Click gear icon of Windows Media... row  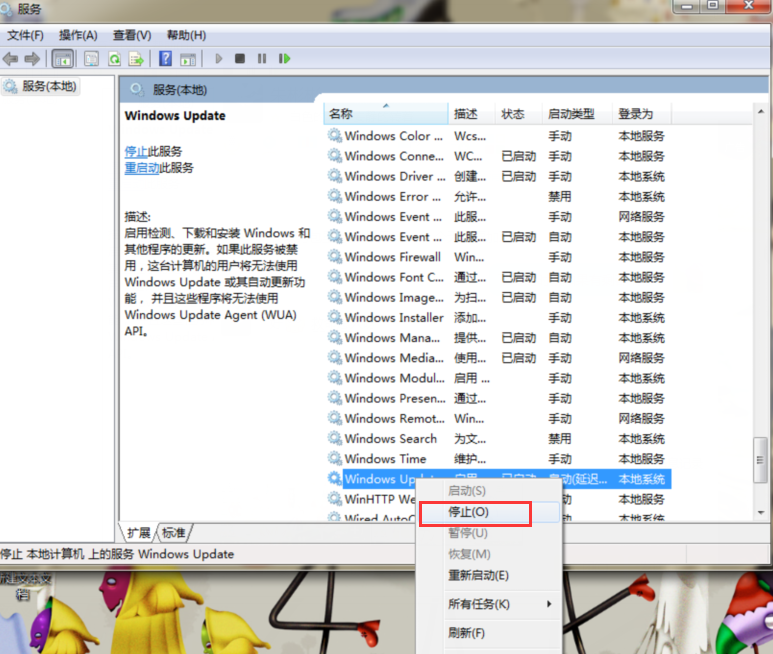click(335, 357)
